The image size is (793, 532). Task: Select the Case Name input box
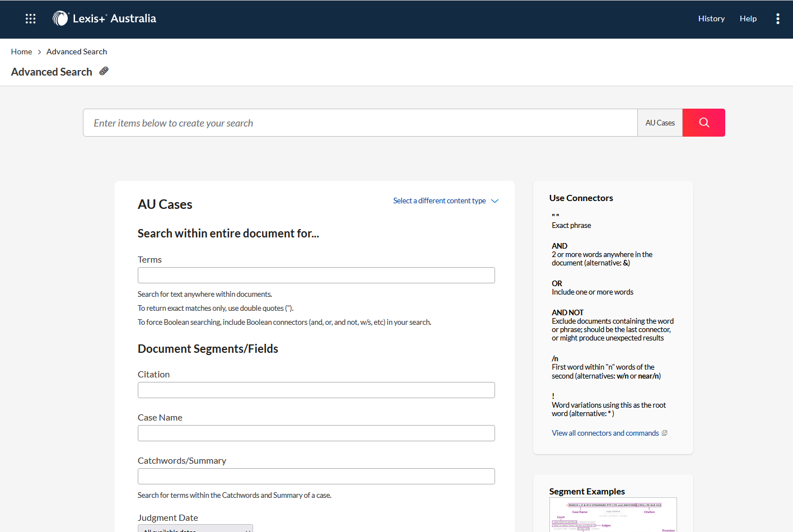coord(316,433)
